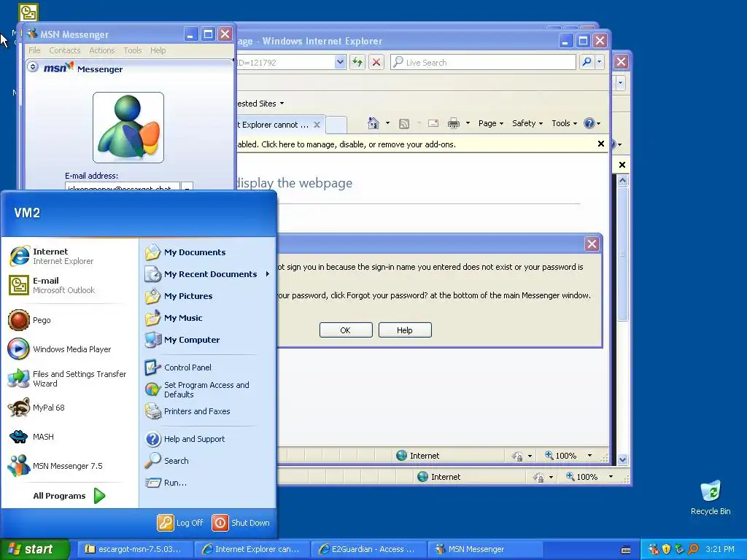Open the Safety dropdown in Internet Explorer
The height and width of the screenshot is (560, 747).
pyautogui.click(x=527, y=123)
